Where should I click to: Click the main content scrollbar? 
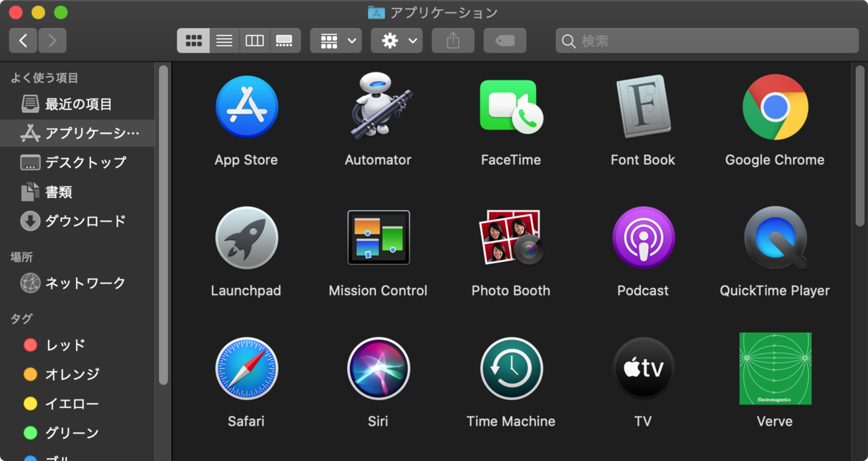pos(859,145)
